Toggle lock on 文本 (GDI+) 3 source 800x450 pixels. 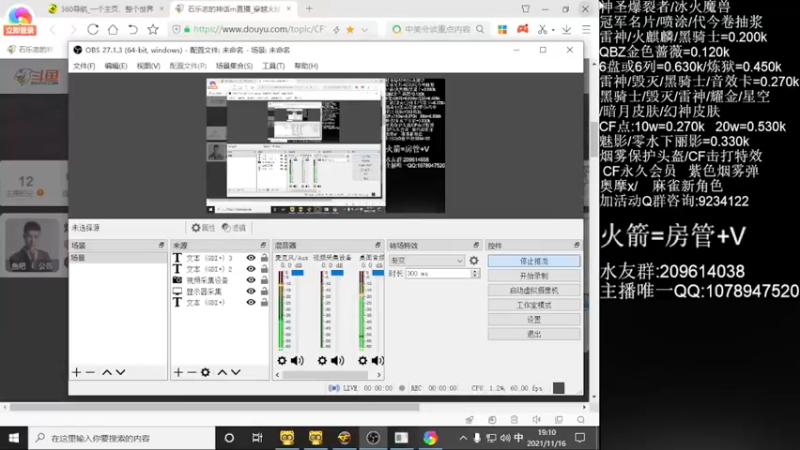[x=264, y=258]
